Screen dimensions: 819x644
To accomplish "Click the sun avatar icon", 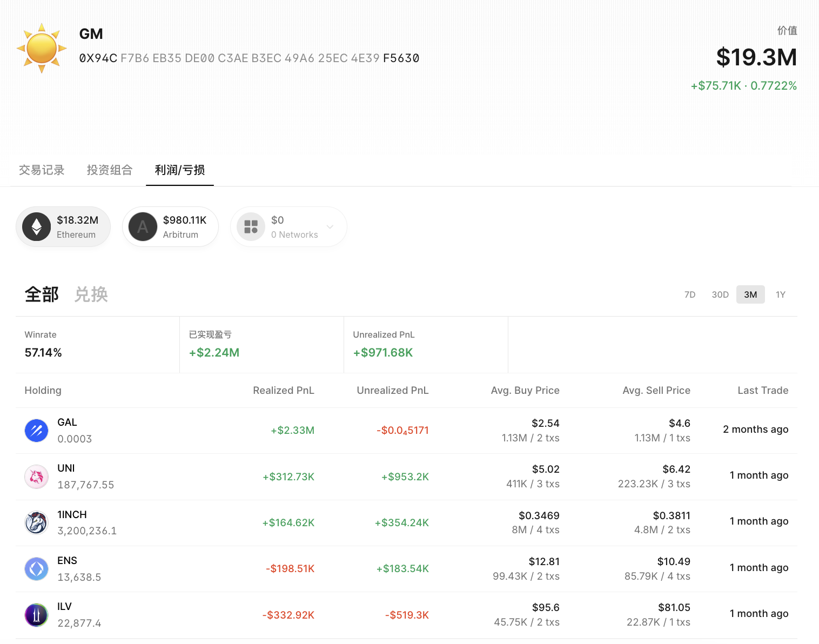I will point(42,48).
